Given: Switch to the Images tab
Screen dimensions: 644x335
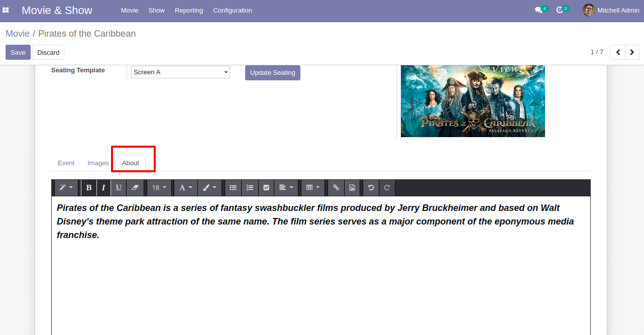Looking at the screenshot, I should [98, 163].
